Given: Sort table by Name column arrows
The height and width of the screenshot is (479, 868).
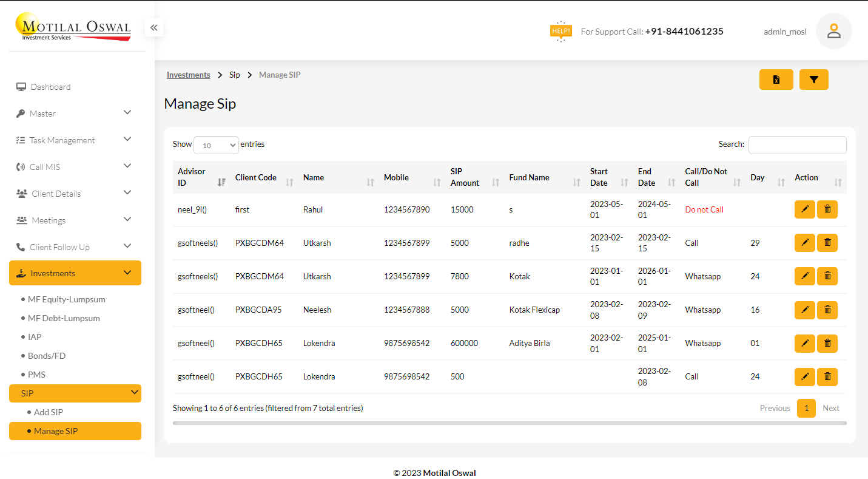Looking at the screenshot, I should tap(370, 182).
